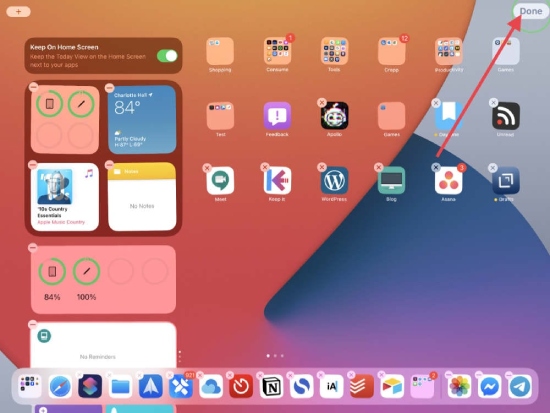
Task: Open the blue cloud app in dock
Action: (211, 386)
